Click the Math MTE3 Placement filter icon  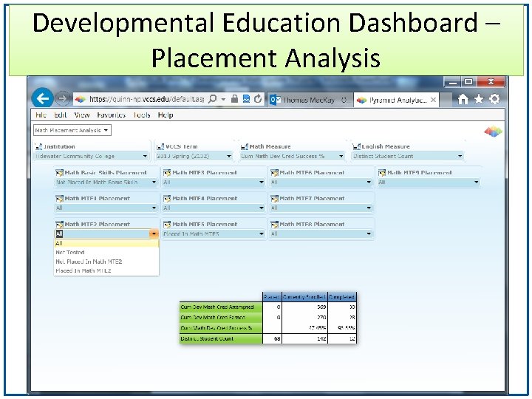pos(167,173)
